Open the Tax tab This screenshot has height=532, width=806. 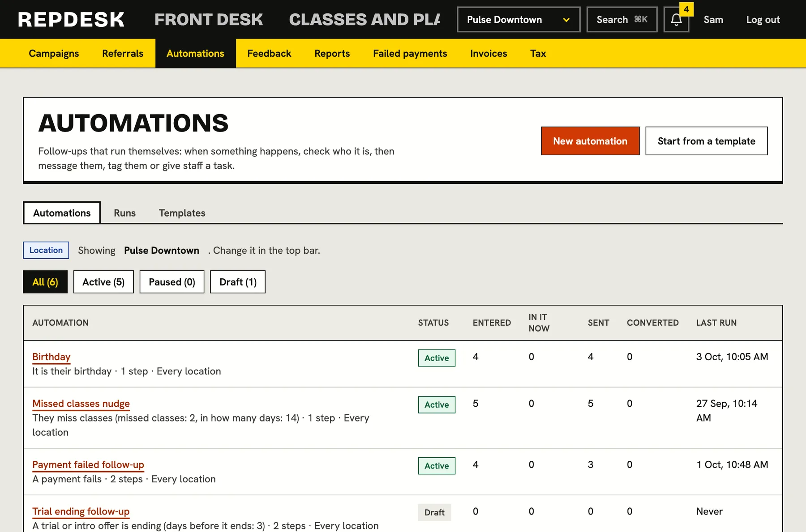(538, 53)
